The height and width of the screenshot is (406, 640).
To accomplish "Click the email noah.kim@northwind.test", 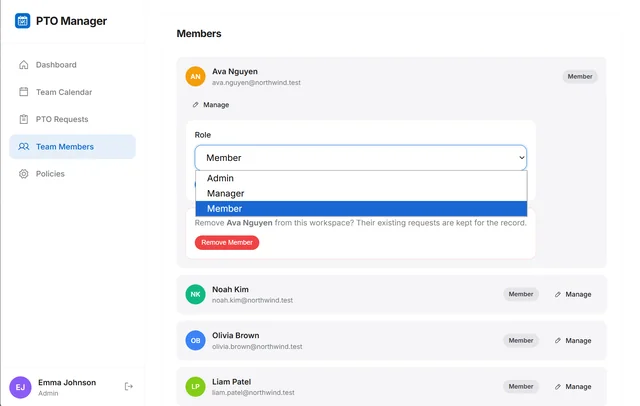I will point(252,300).
